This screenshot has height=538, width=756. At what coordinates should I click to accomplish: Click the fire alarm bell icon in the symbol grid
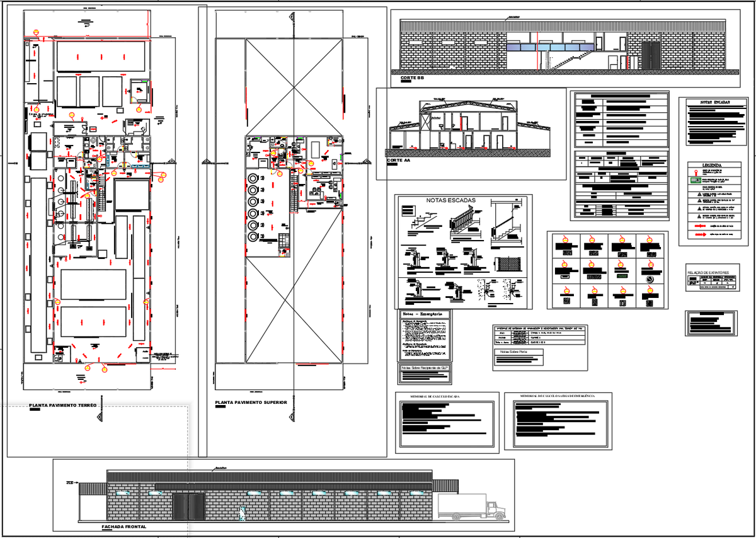pos(565,276)
